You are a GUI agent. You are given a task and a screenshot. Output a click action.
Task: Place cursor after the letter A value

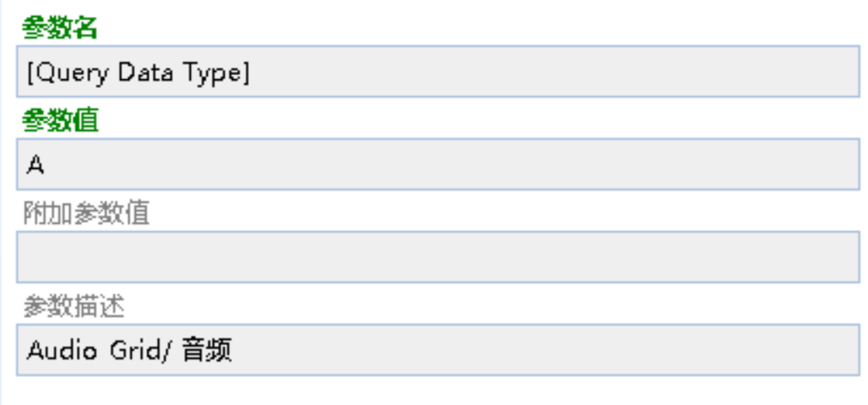tap(46, 165)
